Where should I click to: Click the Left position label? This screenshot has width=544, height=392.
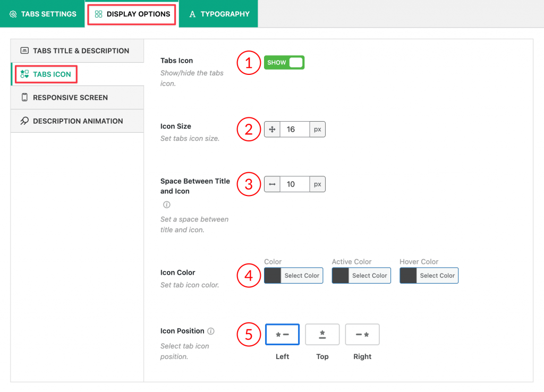[282, 356]
